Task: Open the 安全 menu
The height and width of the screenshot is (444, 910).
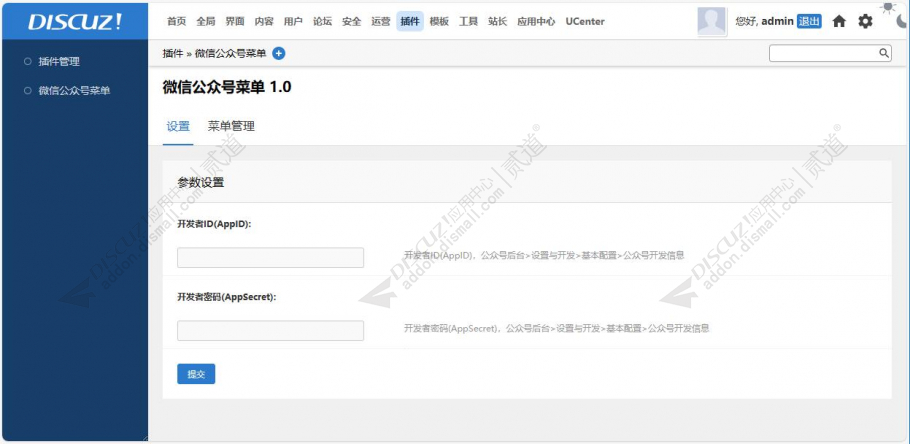Action: [x=352, y=21]
